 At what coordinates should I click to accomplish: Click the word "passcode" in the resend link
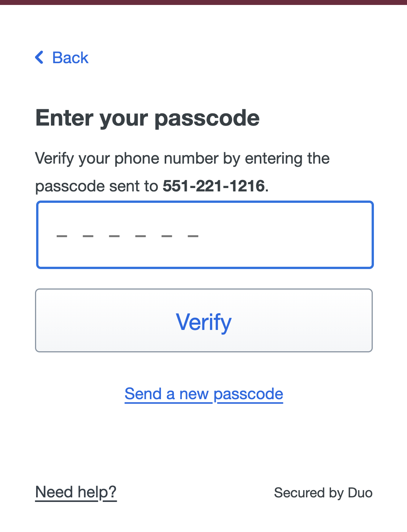point(248,394)
